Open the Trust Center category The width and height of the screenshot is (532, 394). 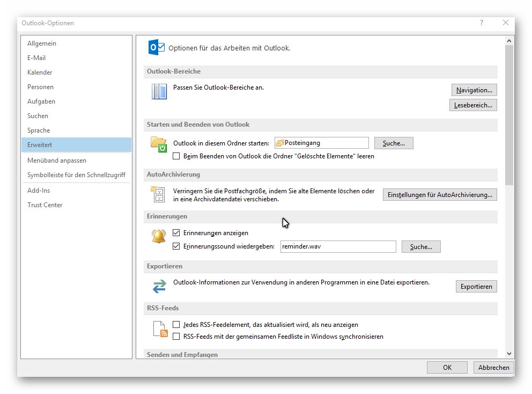76,205
